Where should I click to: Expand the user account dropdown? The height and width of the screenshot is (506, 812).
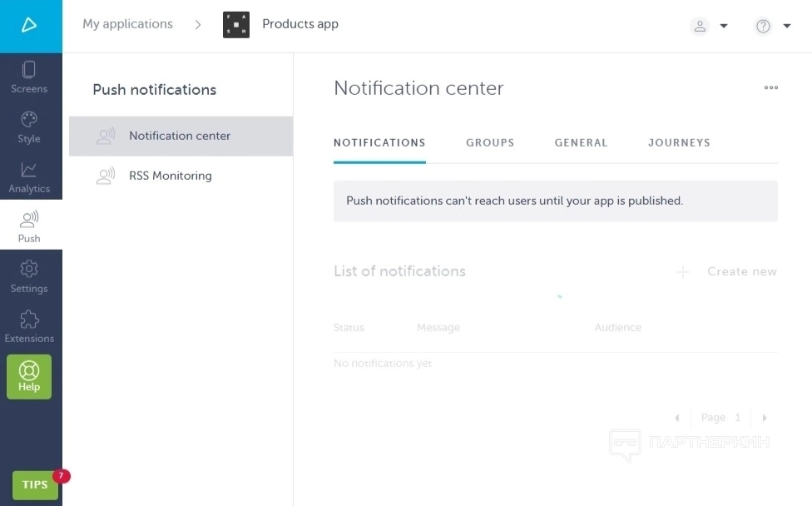point(710,26)
